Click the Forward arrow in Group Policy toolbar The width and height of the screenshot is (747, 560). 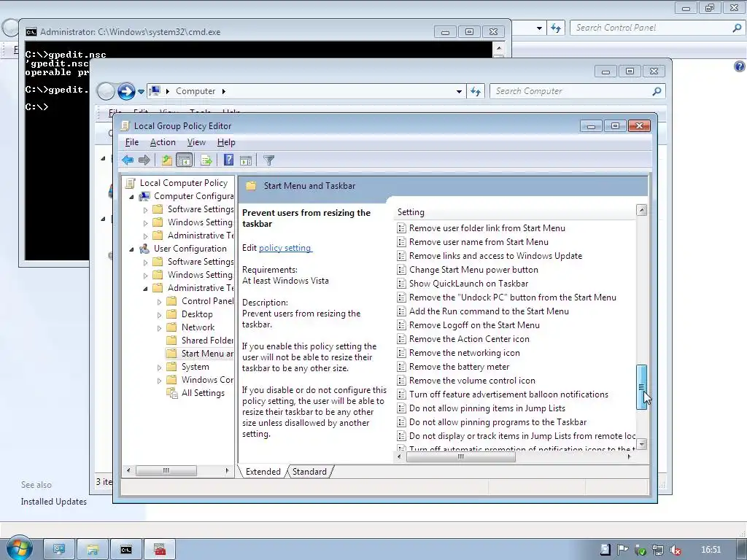(x=144, y=160)
